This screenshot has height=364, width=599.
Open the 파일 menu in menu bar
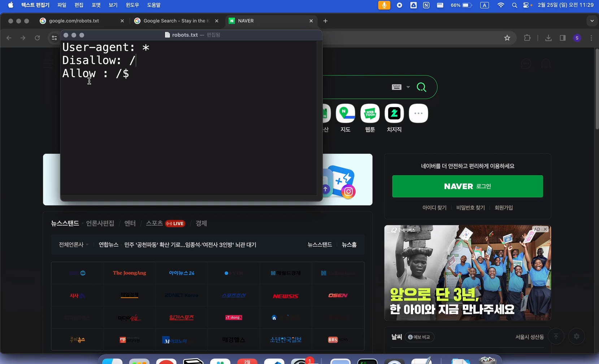[x=62, y=5]
